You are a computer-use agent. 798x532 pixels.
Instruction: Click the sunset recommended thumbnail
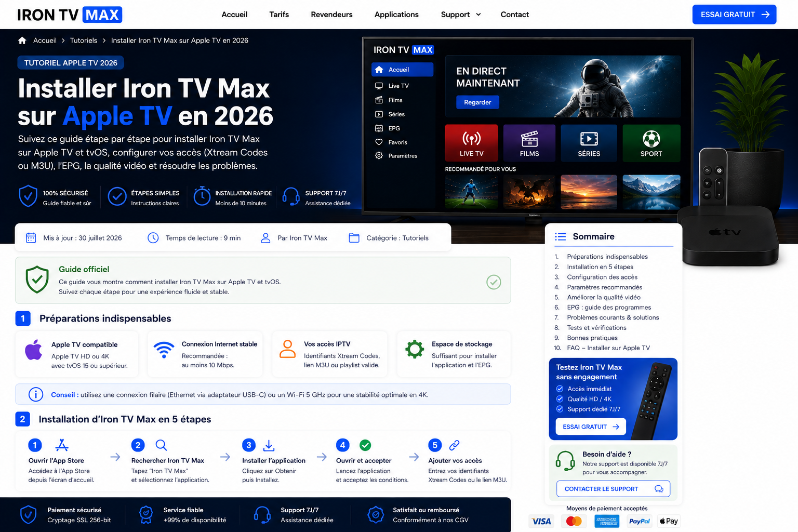[589, 192]
